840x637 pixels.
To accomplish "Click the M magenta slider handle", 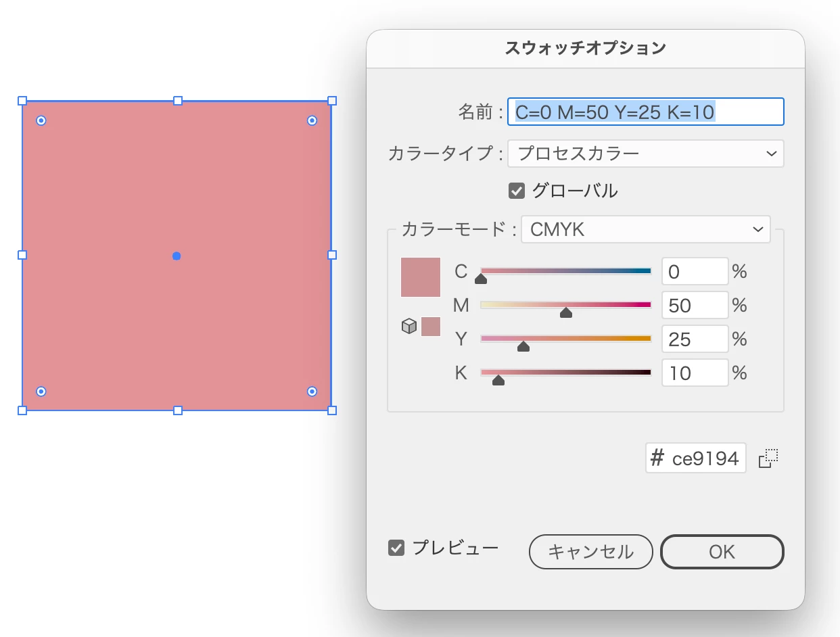I will click(566, 312).
